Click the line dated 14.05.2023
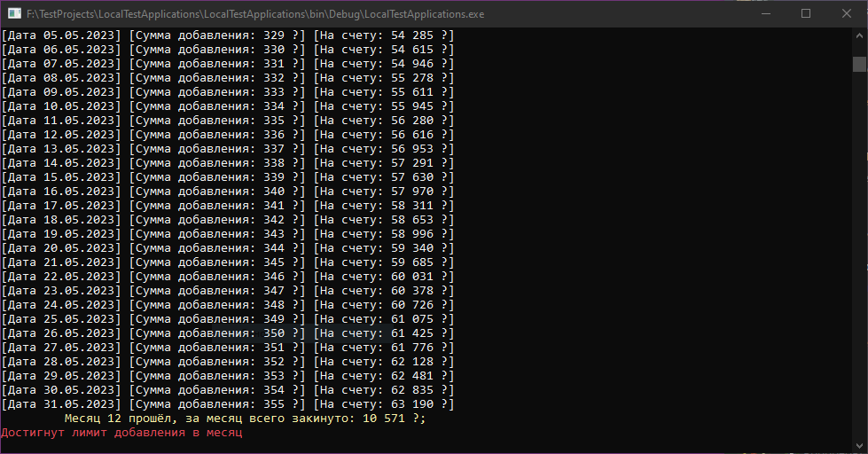Image resolution: width=868 pixels, height=454 pixels. point(228,163)
